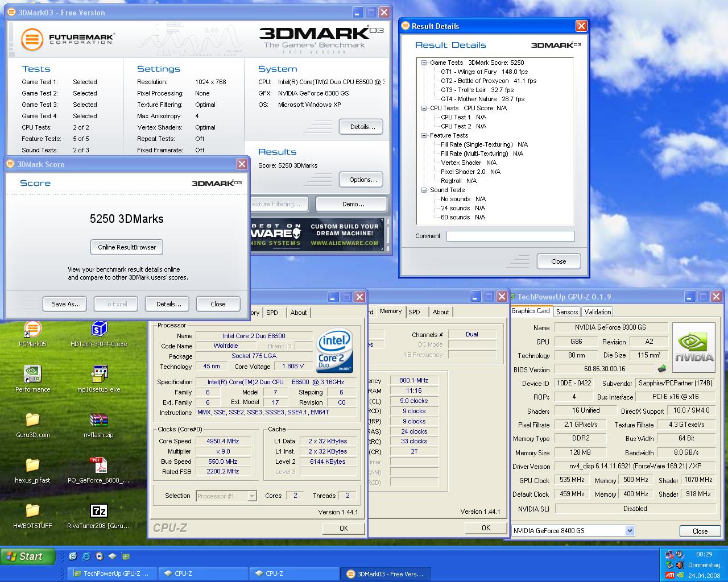Click Details in 3DMark Score dialog

click(167, 304)
